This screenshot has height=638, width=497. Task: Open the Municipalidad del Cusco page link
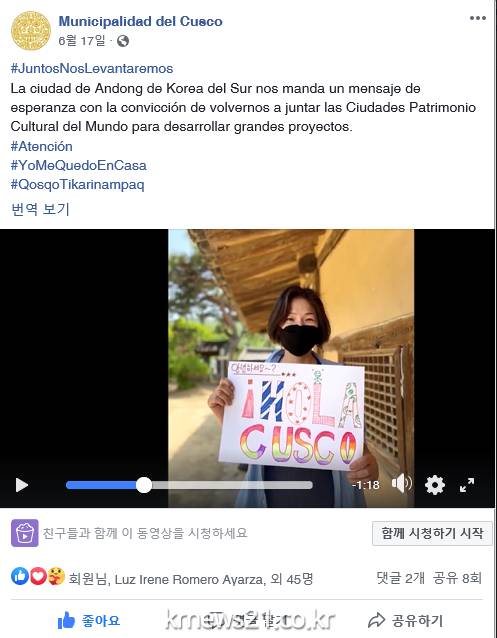[x=140, y=21]
